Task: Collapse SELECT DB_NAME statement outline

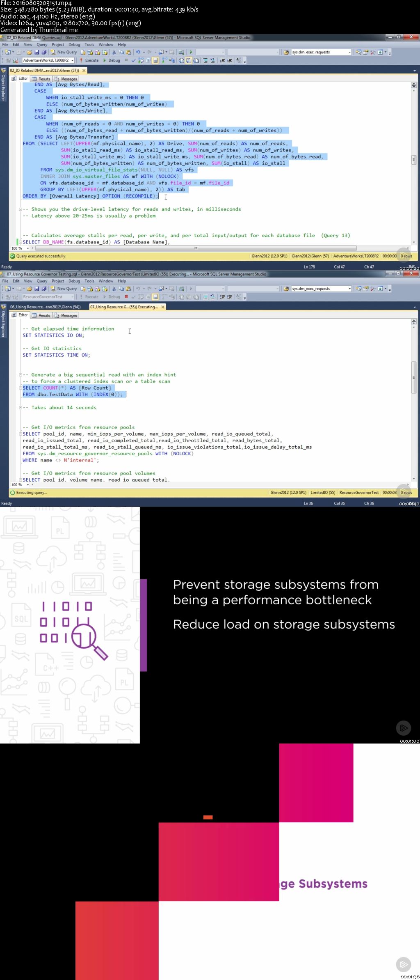Action: coord(20,242)
